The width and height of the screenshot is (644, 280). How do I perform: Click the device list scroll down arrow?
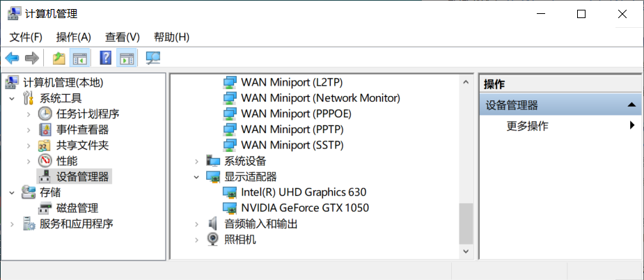466,251
